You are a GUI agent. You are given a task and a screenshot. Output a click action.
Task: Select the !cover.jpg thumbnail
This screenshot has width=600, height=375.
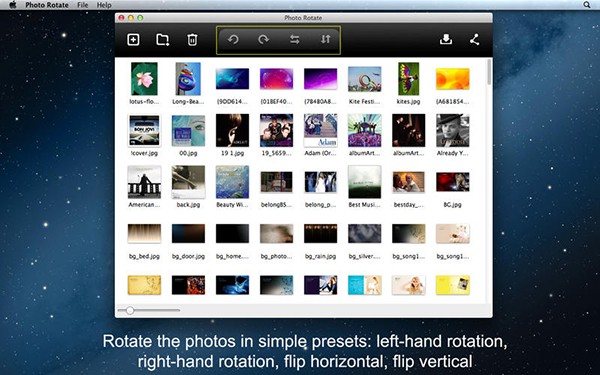point(144,130)
